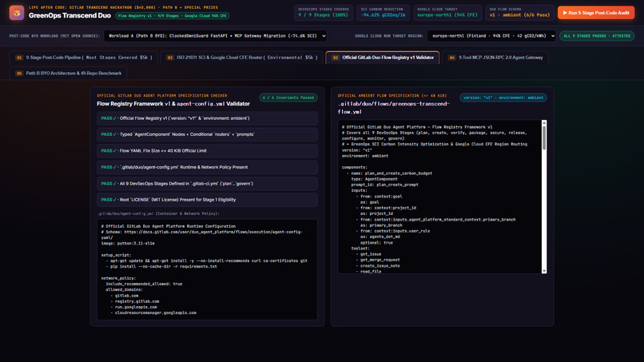Click the GreenOps Transcend Duo title
Image resolution: width=644 pixels, height=362 pixels.
pos(70,16)
